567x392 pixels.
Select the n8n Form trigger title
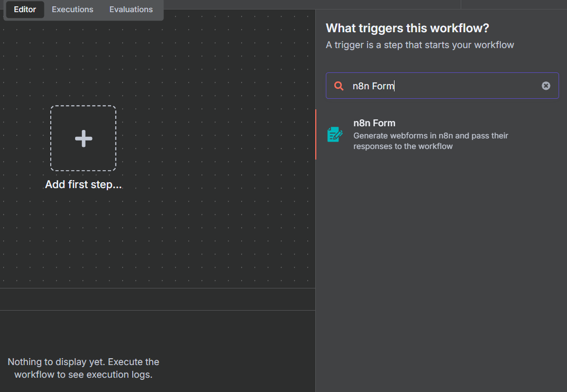(374, 123)
